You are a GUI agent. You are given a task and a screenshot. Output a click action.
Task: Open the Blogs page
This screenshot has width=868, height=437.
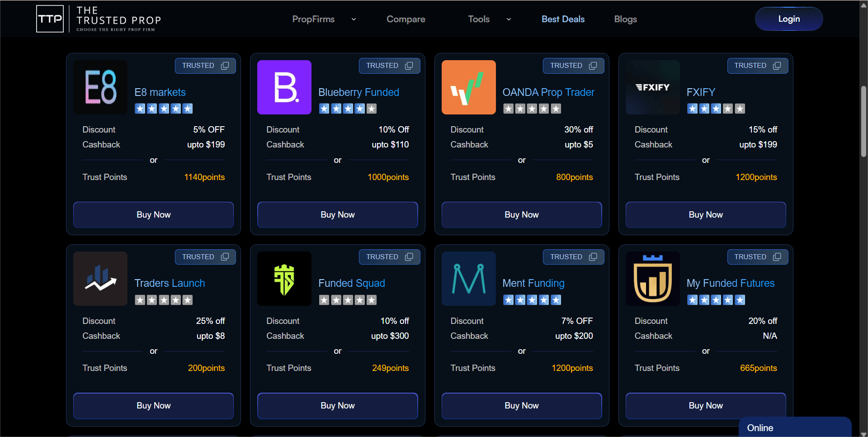[625, 19]
